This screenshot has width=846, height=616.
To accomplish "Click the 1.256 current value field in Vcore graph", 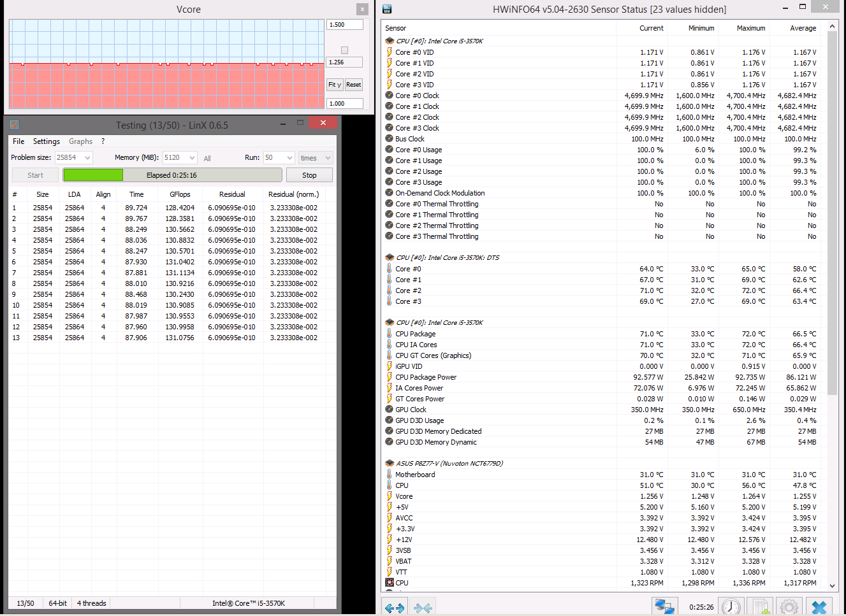I will (345, 62).
